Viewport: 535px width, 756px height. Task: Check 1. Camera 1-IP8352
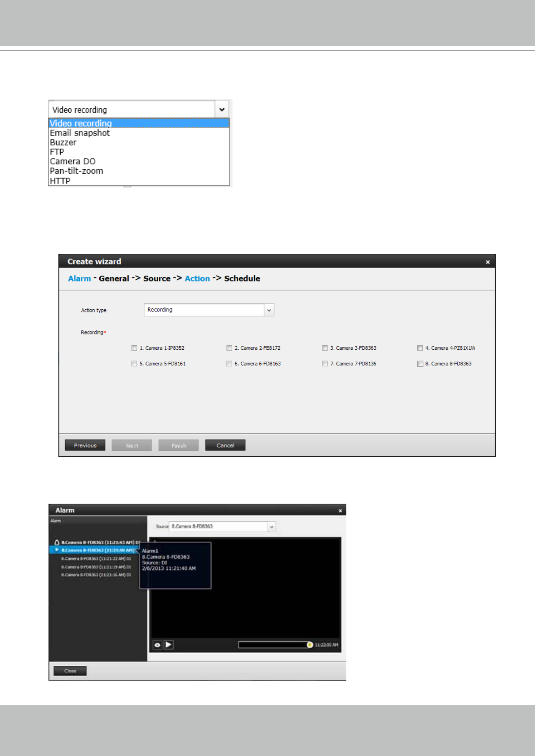[x=134, y=348]
